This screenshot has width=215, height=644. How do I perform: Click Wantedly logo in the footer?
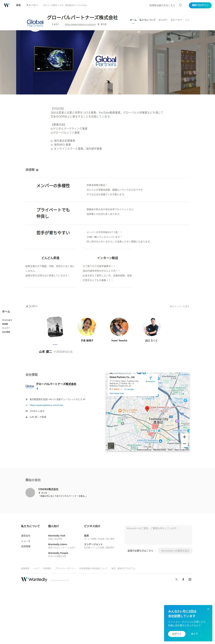pos(34,579)
